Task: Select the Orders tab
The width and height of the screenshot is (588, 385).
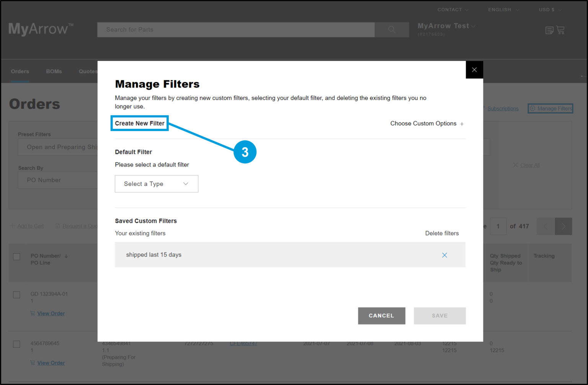Action: [x=20, y=71]
